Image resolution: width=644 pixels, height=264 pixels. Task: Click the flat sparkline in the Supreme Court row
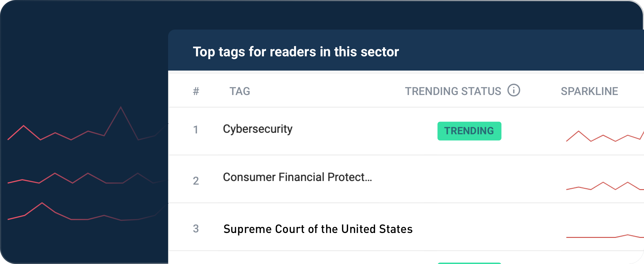[x=603, y=237]
